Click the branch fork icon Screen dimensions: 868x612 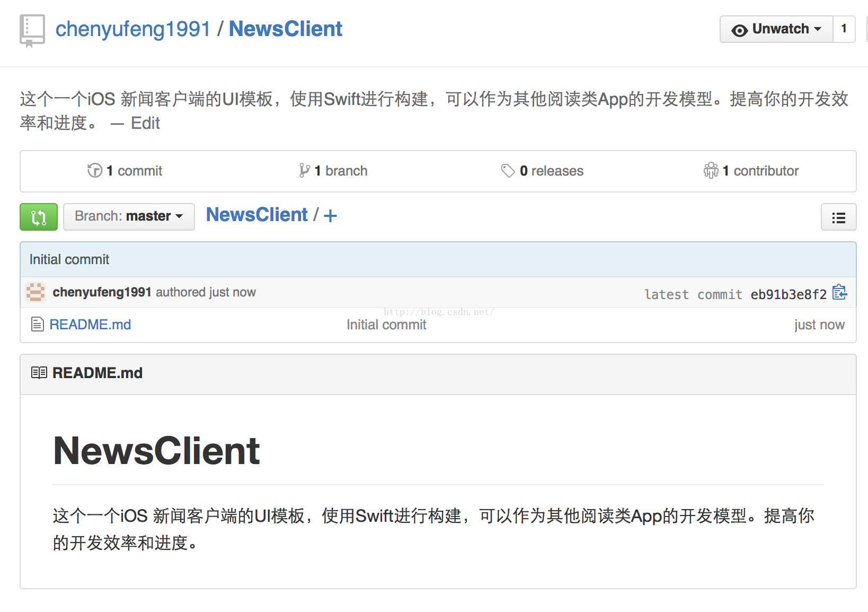304,170
